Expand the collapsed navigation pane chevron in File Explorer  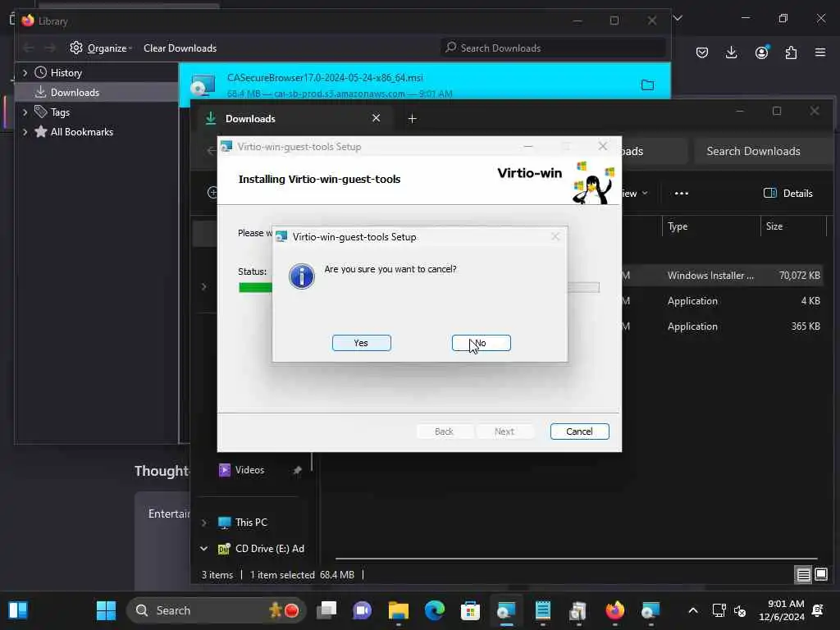[203, 286]
